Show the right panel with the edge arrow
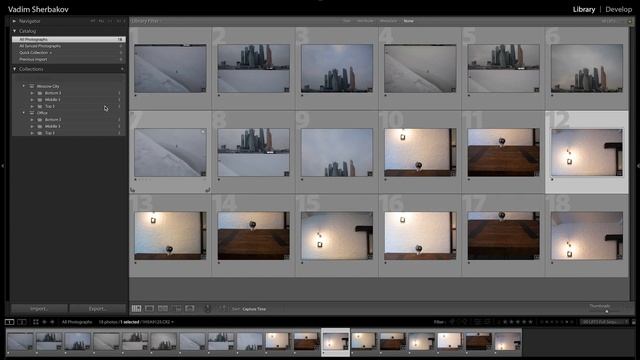Image resolution: width=640 pixels, height=360 pixels. click(638, 166)
